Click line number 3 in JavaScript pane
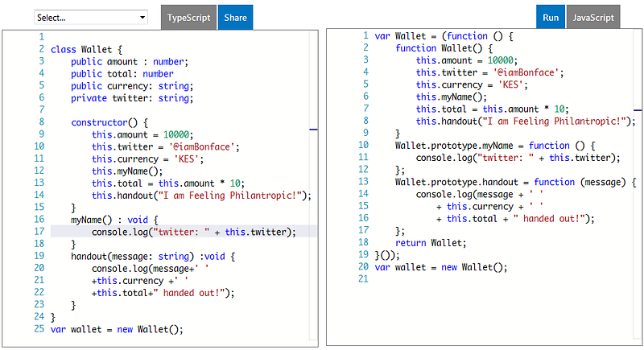Screen dimensions: 644x350 tap(365, 60)
